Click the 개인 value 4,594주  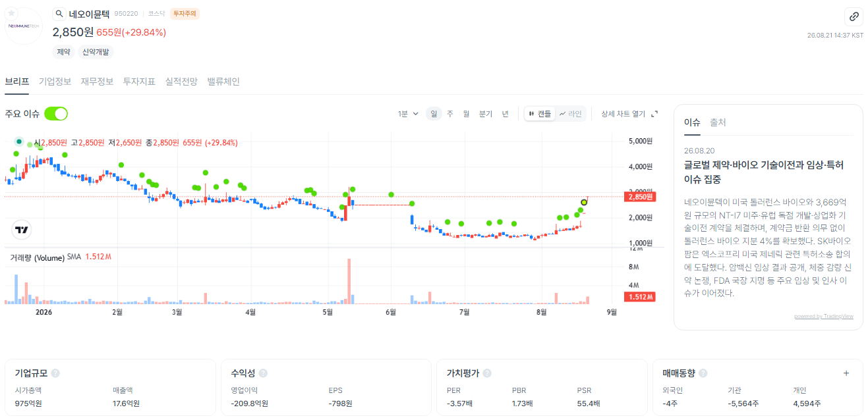click(x=807, y=403)
